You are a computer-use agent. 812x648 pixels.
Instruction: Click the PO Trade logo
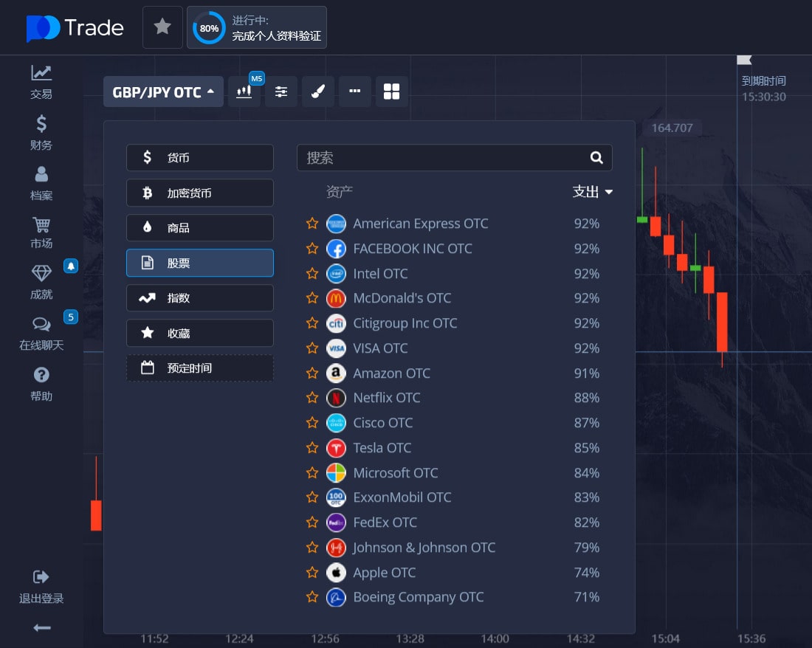(x=75, y=28)
